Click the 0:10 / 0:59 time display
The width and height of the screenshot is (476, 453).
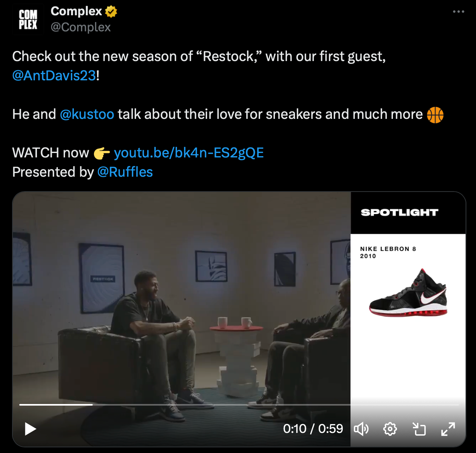tap(313, 429)
